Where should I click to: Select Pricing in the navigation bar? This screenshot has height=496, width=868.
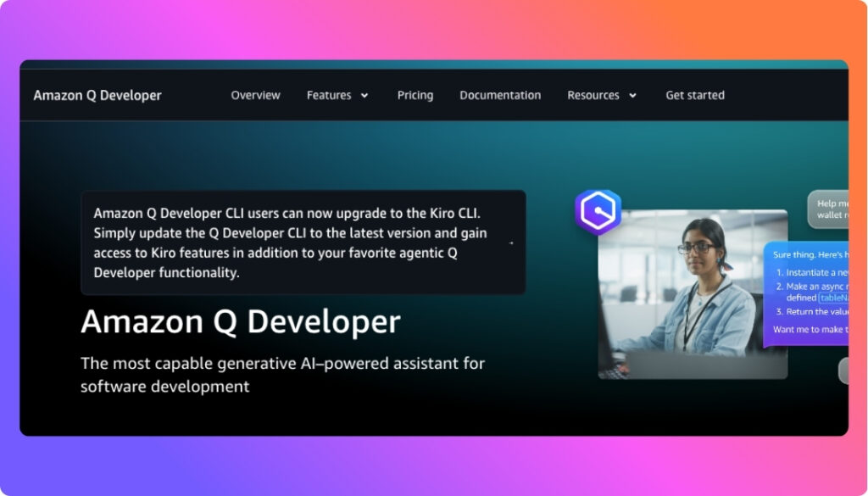(415, 95)
